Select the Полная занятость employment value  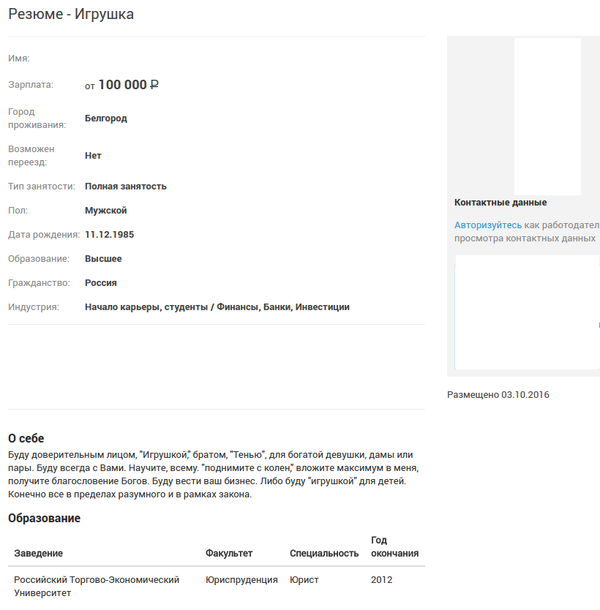(126, 186)
